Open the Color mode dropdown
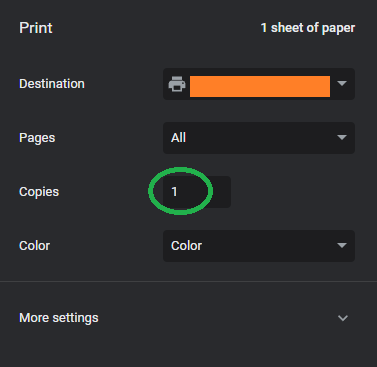This screenshot has width=377, height=367. tap(259, 246)
